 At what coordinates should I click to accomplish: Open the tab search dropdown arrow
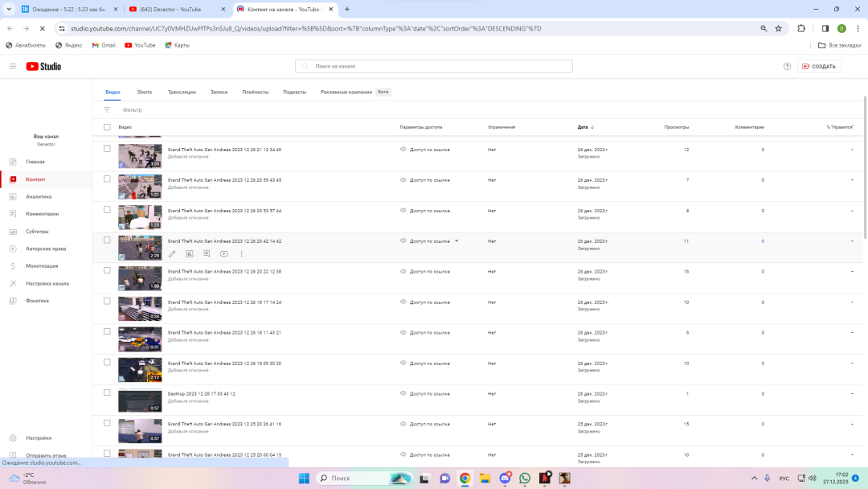[9, 10]
